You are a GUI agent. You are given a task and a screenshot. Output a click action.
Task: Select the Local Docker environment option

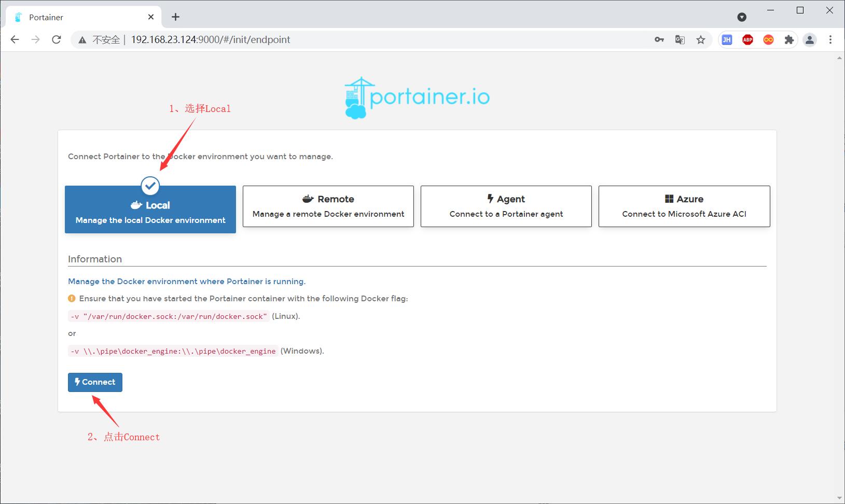point(150,209)
